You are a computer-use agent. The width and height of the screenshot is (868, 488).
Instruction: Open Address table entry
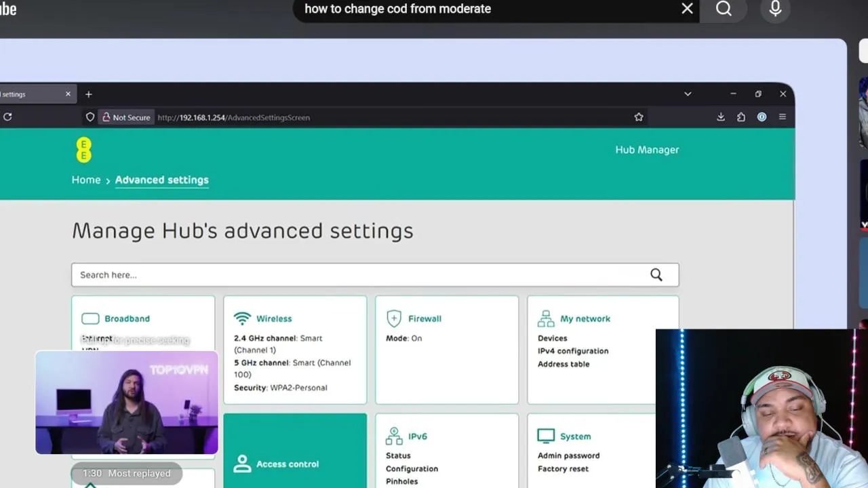point(564,364)
